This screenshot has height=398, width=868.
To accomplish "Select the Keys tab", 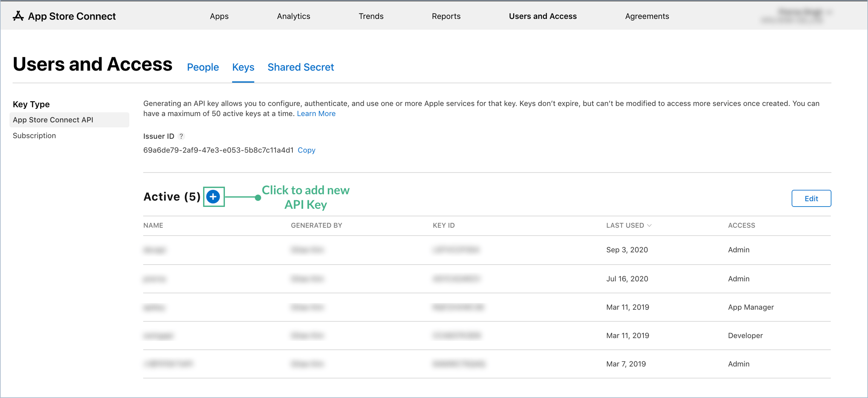I will pyautogui.click(x=243, y=67).
